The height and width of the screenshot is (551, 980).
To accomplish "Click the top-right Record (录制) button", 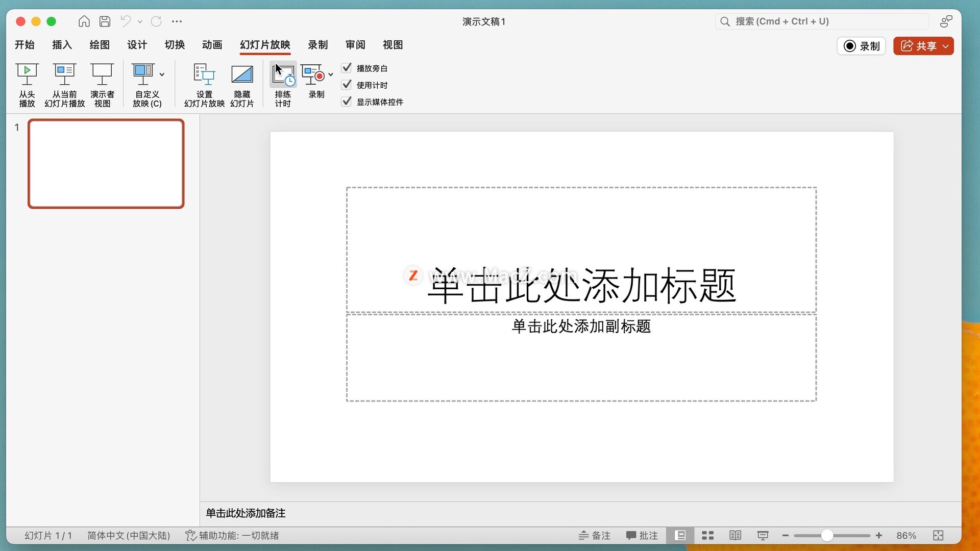I will pyautogui.click(x=862, y=46).
